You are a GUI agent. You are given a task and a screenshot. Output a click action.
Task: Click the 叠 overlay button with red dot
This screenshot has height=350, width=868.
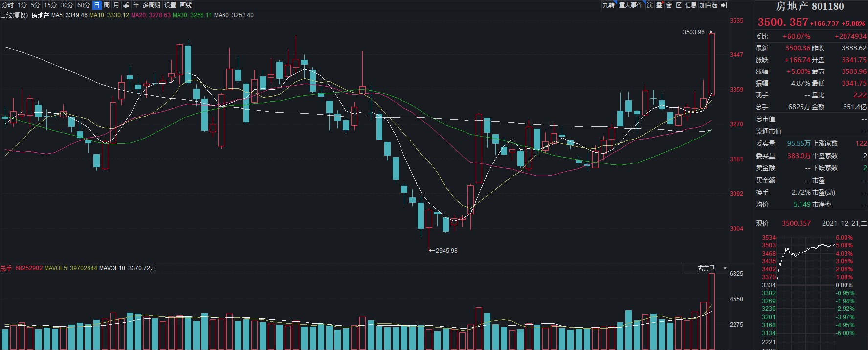coord(659,5)
